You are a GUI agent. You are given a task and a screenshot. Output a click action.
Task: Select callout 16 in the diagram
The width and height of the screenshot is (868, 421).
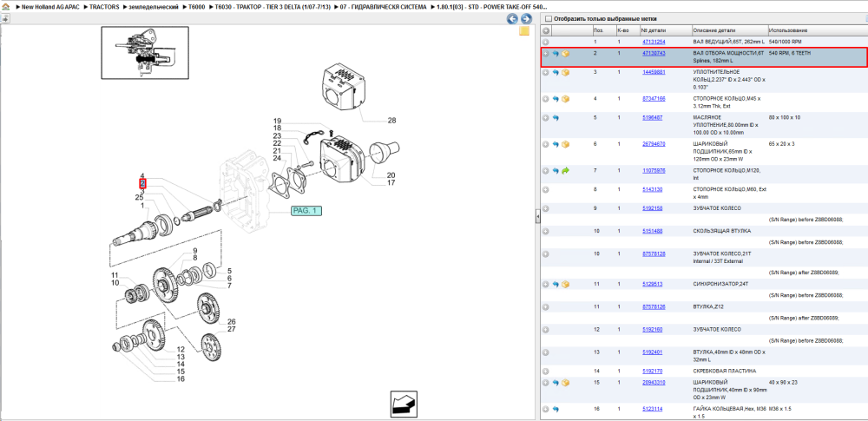[181, 378]
